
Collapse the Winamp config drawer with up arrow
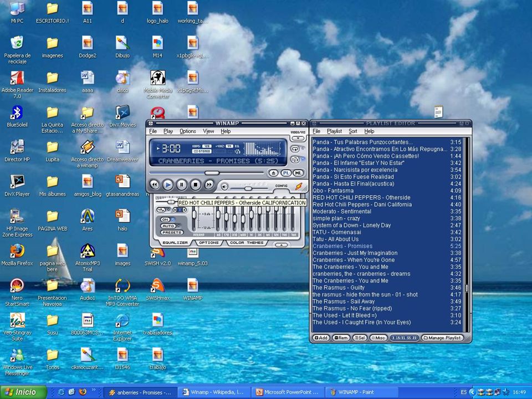tap(282, 244)
